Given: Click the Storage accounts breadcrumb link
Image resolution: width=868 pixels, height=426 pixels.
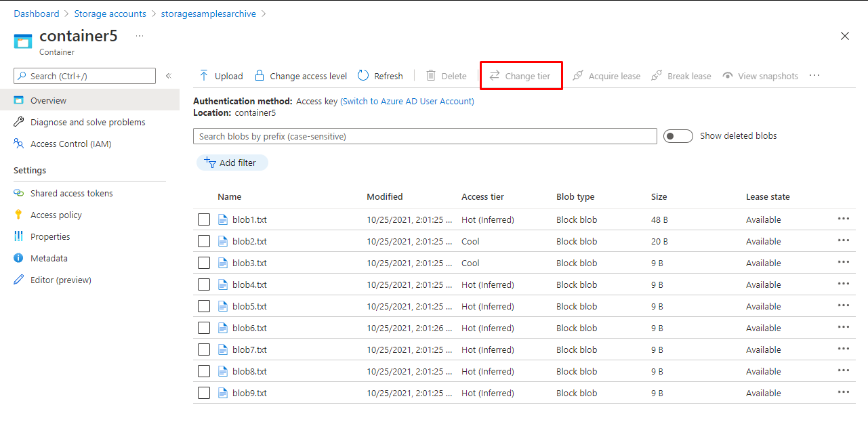Looking at the screenshot, I should coord(110,14).
